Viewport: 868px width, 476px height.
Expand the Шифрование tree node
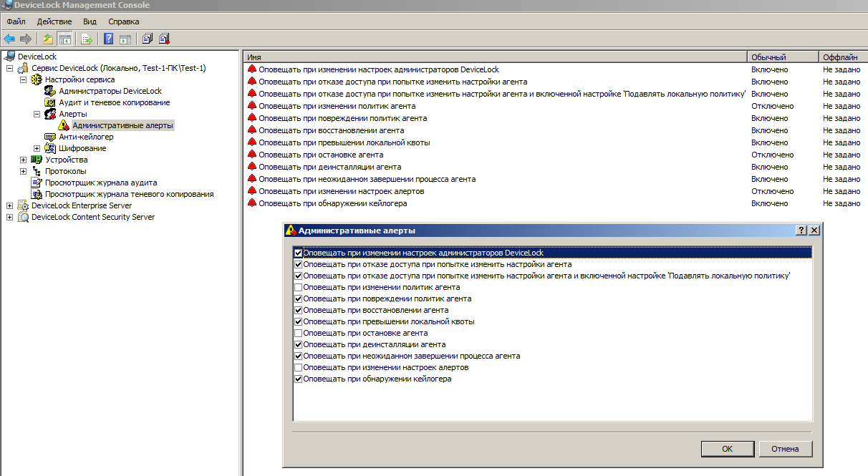(37, 148)
